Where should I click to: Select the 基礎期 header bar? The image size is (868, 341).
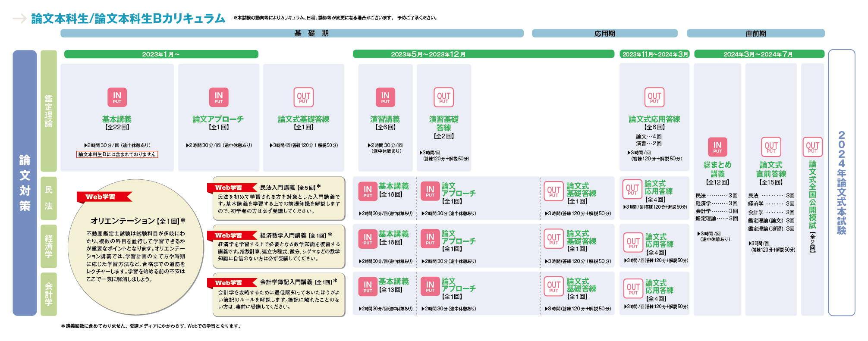click(292, 33)
